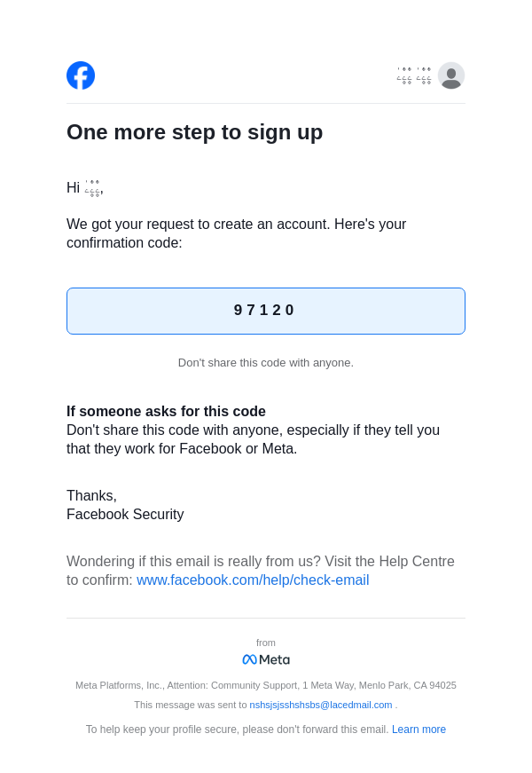Click the Meta wordmark text
Image resolution: width=532 pixels, height=773 pixels.
pos(274,659)
